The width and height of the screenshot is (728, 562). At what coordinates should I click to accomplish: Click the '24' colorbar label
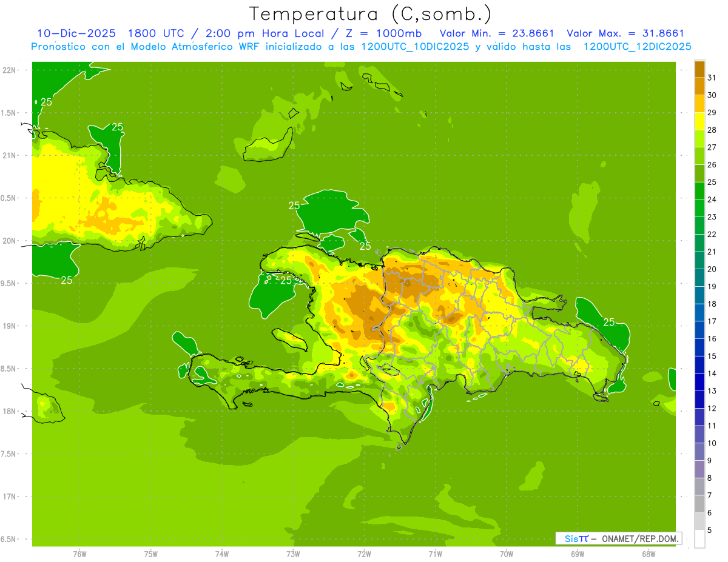[712, 199]
